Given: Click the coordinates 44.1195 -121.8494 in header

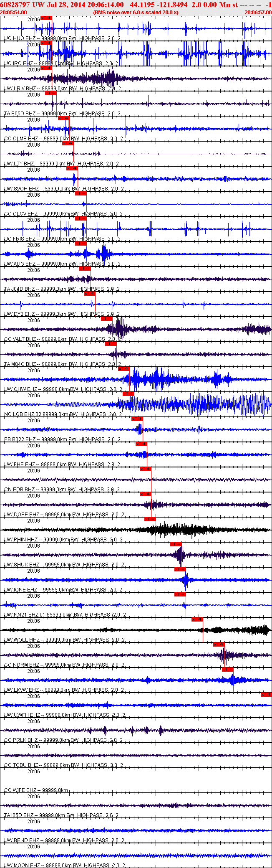Looking at the screenshot, I should pos(159,4).
